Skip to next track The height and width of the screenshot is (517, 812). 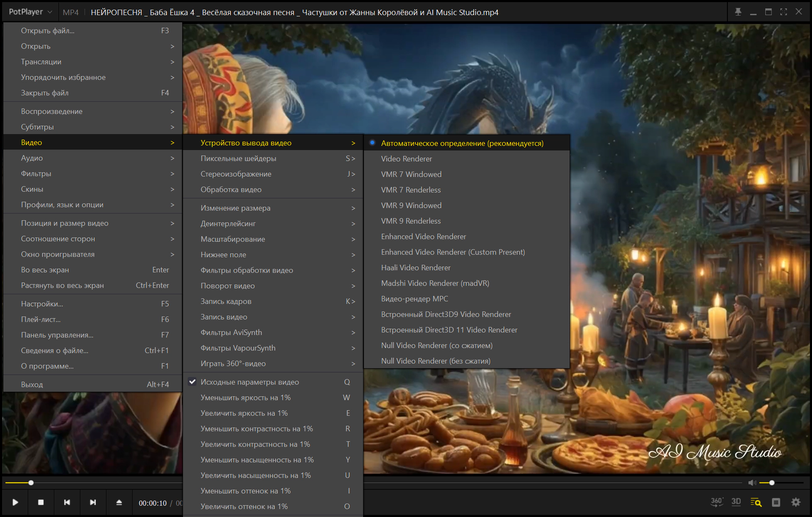click(x=93, y=502)
